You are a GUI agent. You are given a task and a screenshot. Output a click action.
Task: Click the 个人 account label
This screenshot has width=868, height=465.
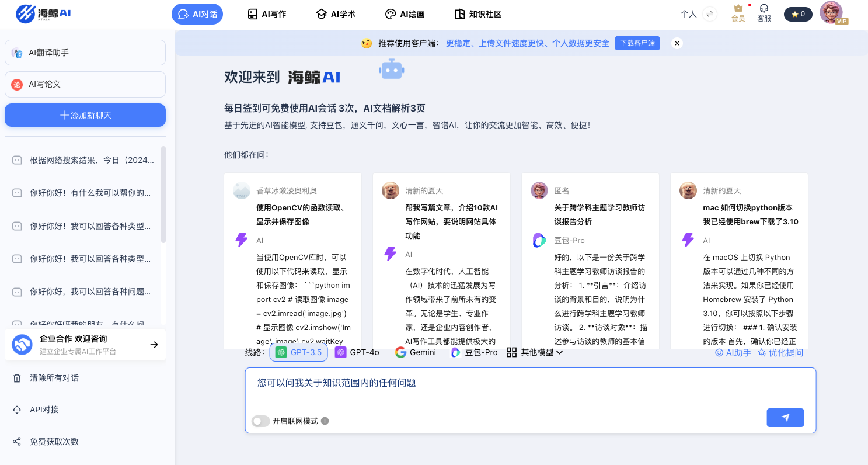click(689, 14)
